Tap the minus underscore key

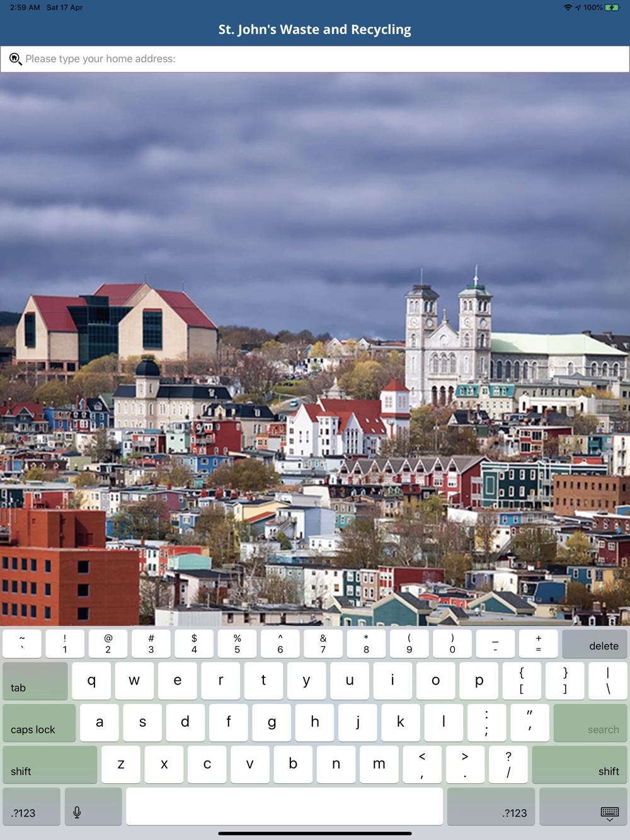pos(495,644)
